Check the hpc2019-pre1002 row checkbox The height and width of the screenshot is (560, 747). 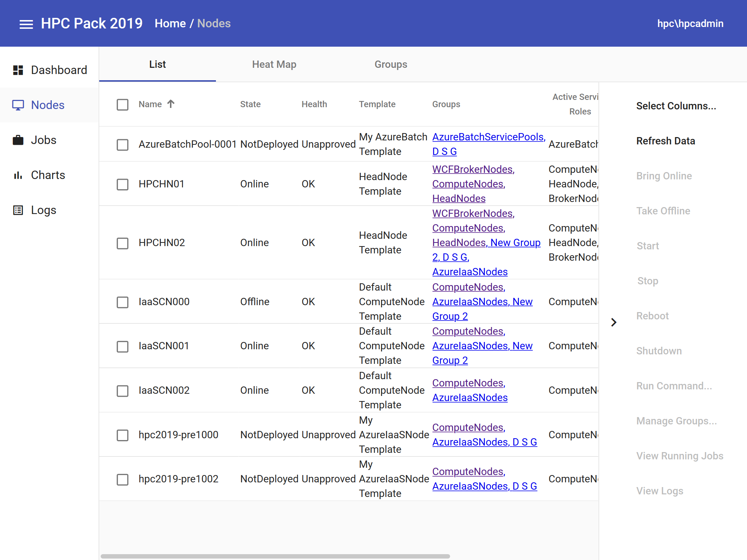(123, 479)
